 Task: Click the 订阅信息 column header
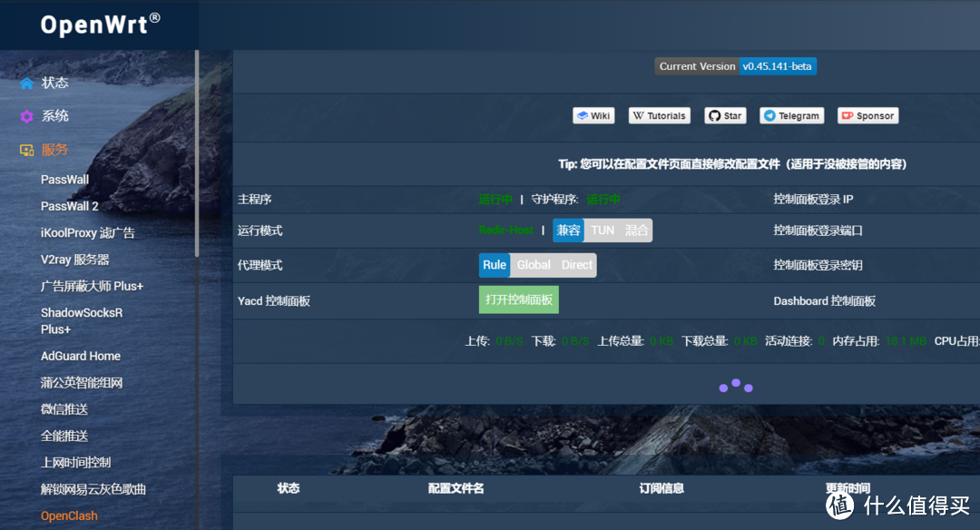point(661,488)
